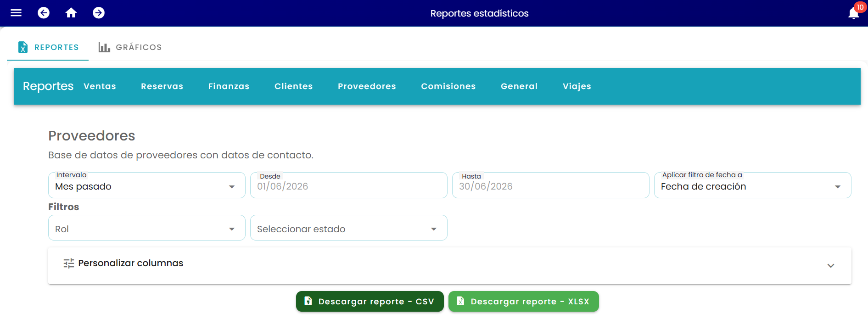Download the report as XLSX

tap(524, 302)
